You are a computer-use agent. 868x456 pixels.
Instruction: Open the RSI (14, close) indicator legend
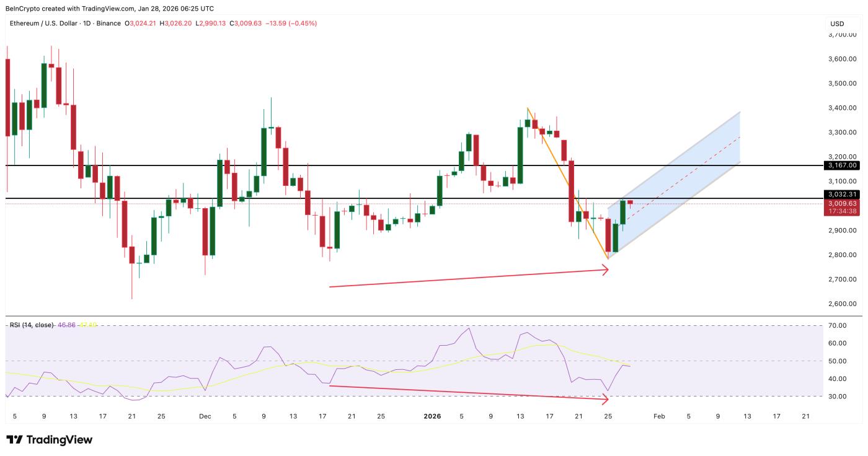click(31, 325)
